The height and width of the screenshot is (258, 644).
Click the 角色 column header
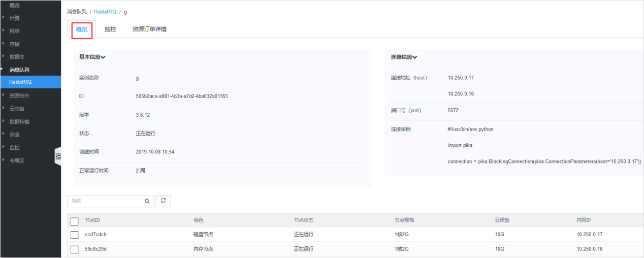coord(199,220)
